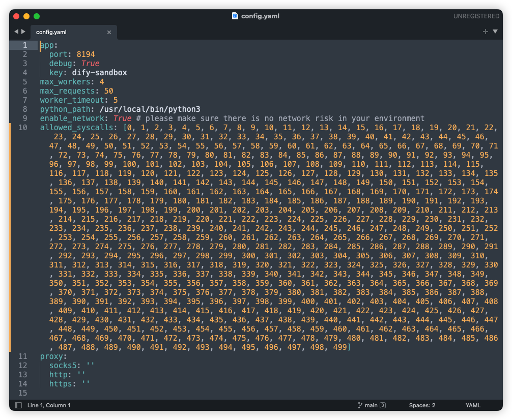Click the back navigation arrow in tab bar
The image size is (512, 420).
(x=16, y=32)
